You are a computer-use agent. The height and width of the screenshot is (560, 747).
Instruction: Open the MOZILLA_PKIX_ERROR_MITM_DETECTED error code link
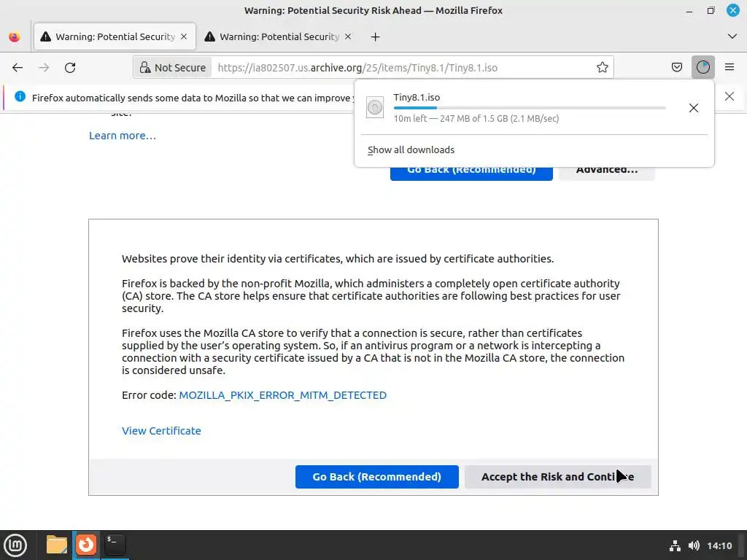click(282, 395)
